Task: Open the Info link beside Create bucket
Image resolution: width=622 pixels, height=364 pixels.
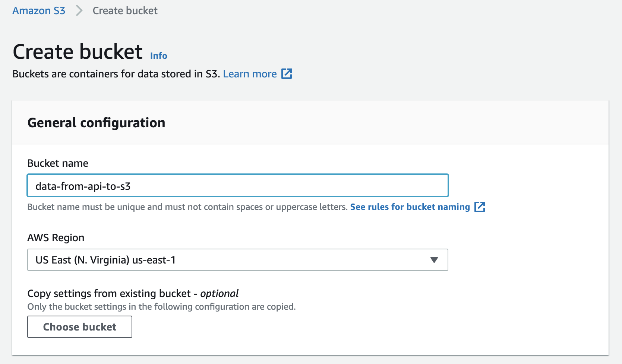Action: coord(158,56)
